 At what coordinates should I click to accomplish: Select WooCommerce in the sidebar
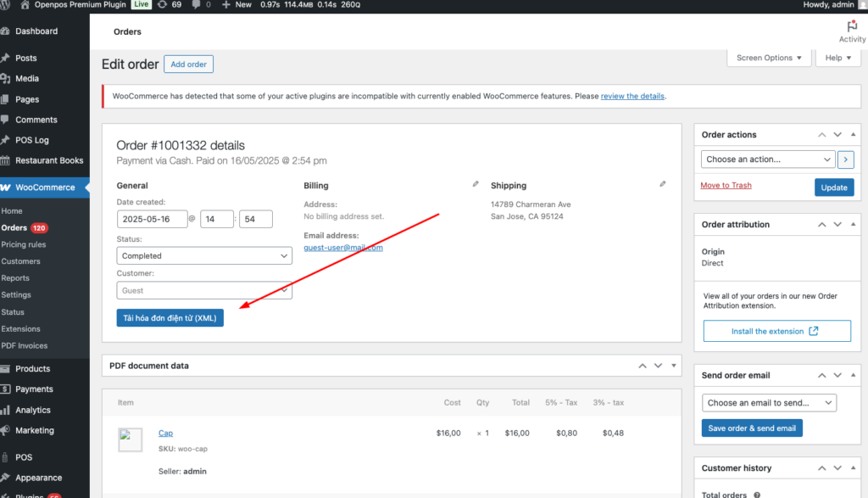(44, 187)
